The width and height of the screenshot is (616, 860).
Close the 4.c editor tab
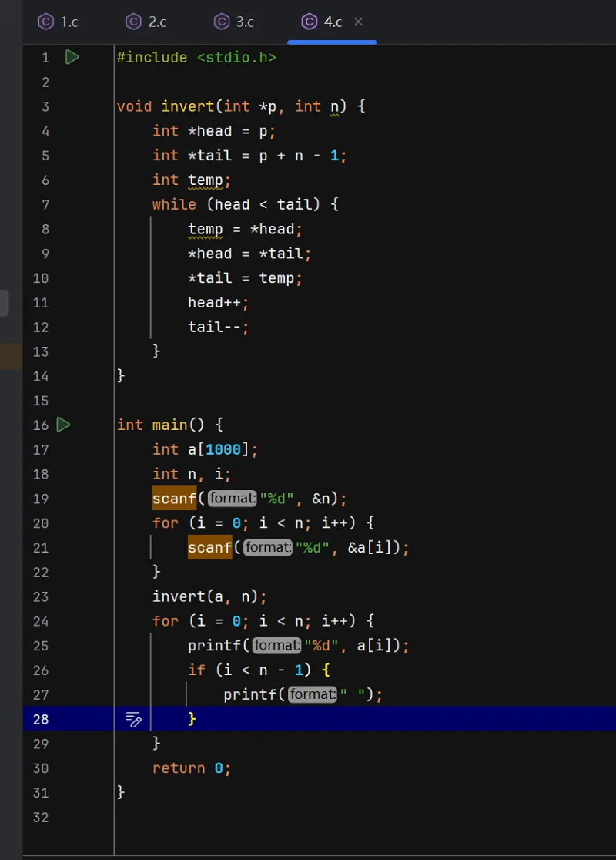(x=358, y=22)
